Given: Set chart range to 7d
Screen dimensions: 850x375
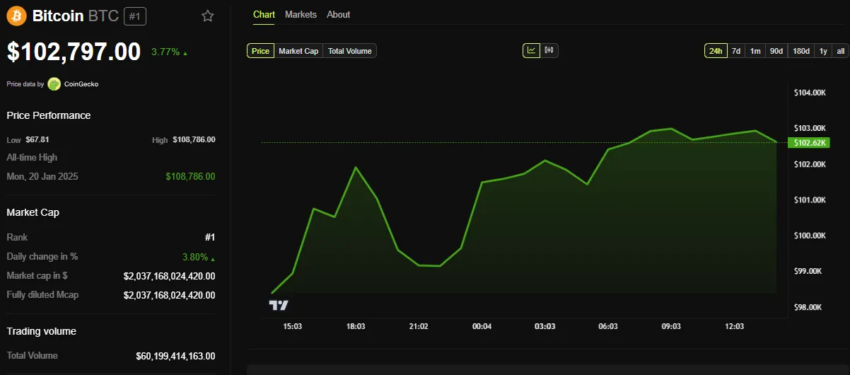Looking at the screenshot, I should [x=736, y=51].
